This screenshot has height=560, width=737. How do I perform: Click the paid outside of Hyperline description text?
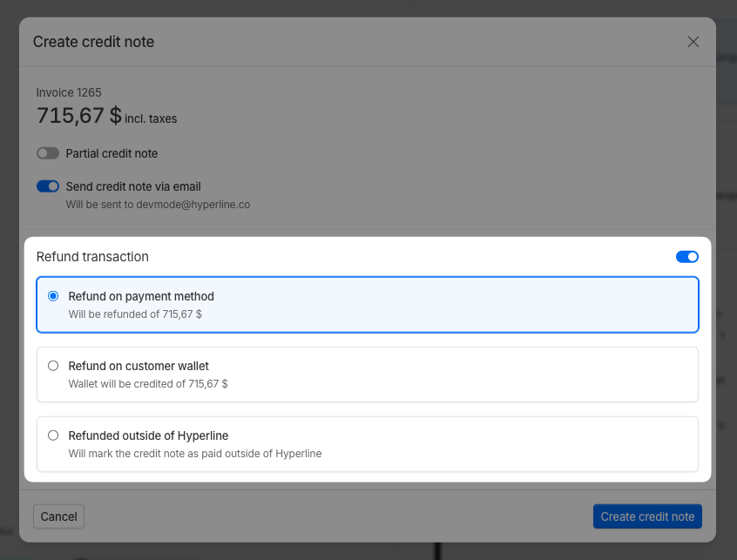193,453
